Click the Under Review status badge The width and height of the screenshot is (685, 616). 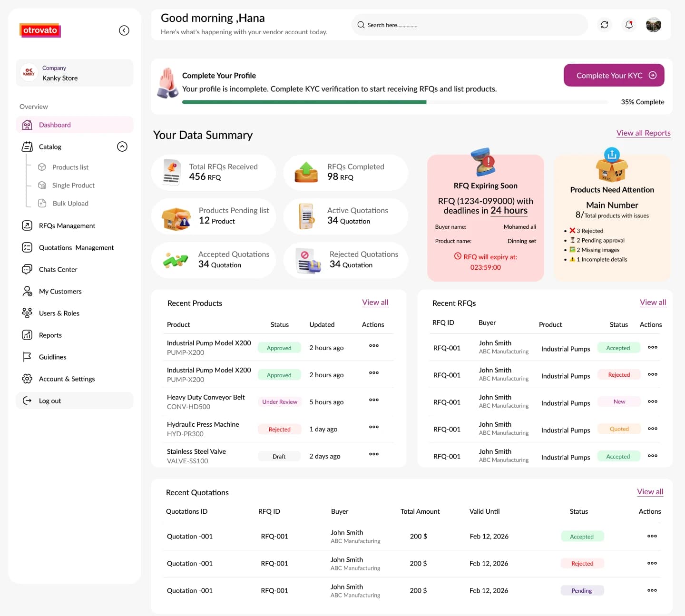pyautogui.click(x=280, y=402)
